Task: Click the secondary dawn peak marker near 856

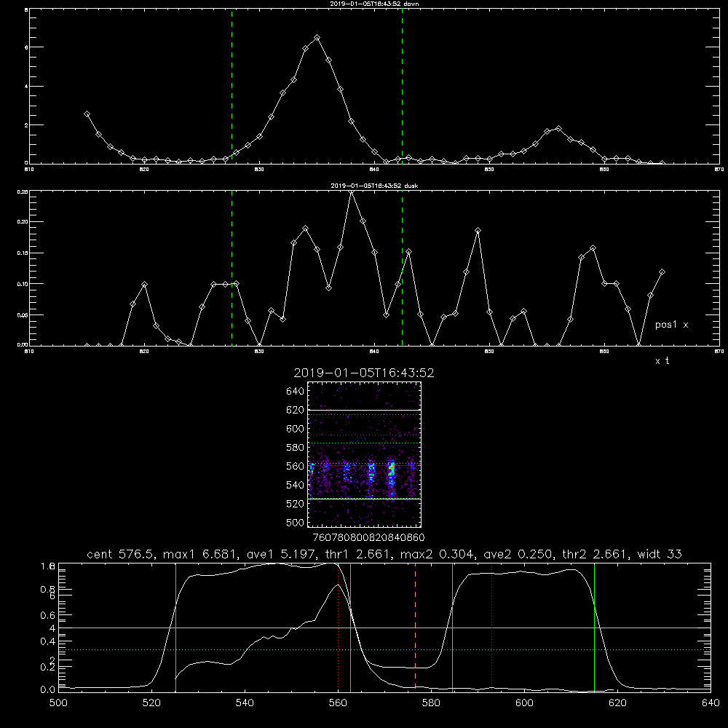Action: point(558,128)
